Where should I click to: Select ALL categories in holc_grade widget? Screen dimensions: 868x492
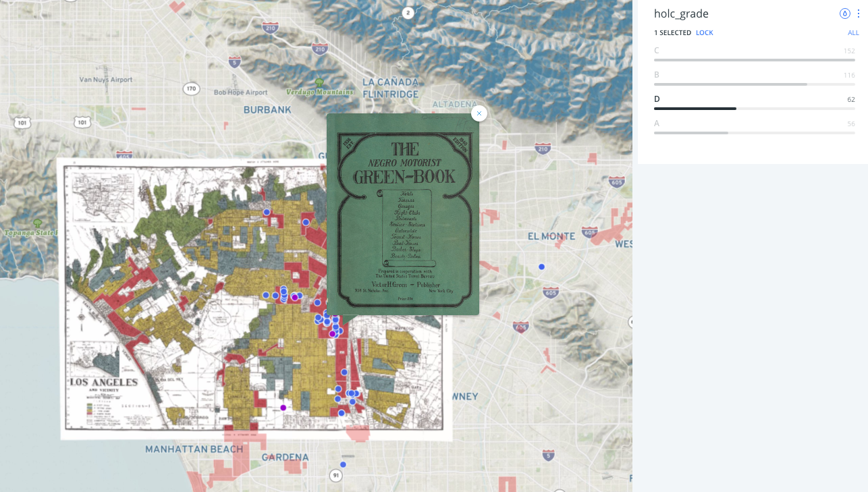pyautogui.click(x=854, y=33)
